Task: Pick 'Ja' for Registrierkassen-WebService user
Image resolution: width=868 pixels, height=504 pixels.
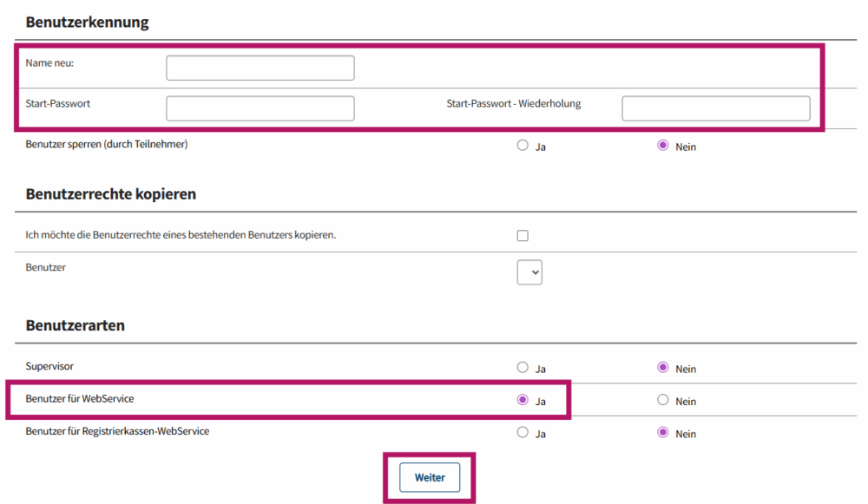Action: (x=523, y=432)
